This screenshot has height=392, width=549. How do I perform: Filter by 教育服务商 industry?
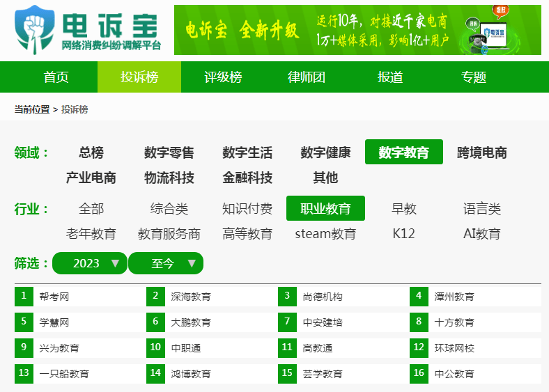(169, 233)
